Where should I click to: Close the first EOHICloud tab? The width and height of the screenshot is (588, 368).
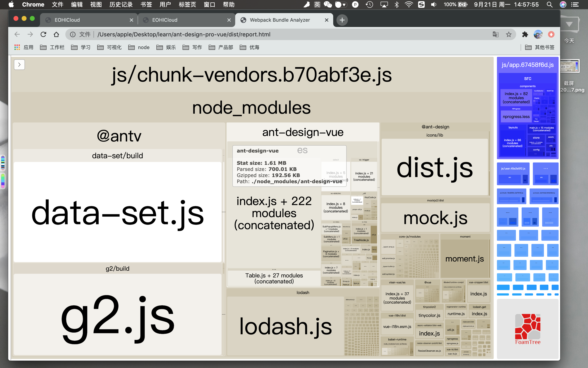[x=131, y=20]
